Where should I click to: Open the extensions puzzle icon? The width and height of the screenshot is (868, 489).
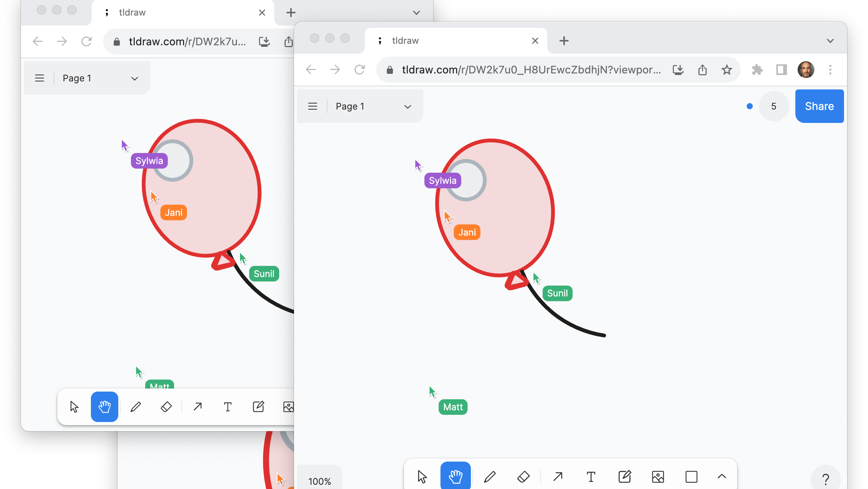point(757,70)
